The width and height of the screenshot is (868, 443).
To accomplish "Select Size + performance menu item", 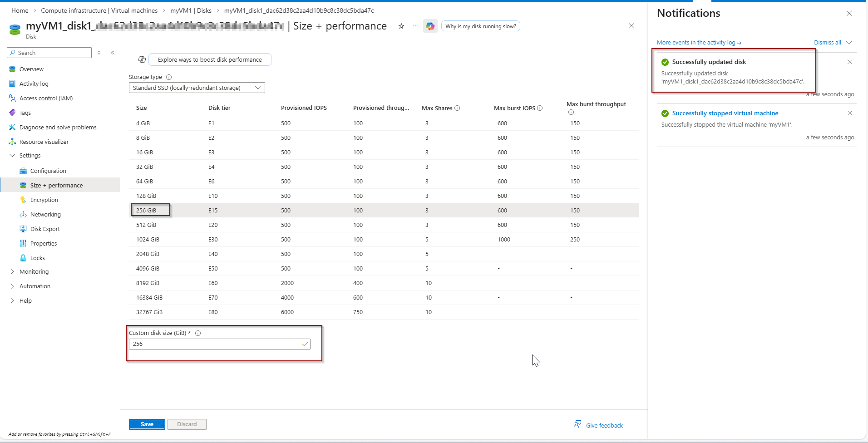I will tap(60, 185).
